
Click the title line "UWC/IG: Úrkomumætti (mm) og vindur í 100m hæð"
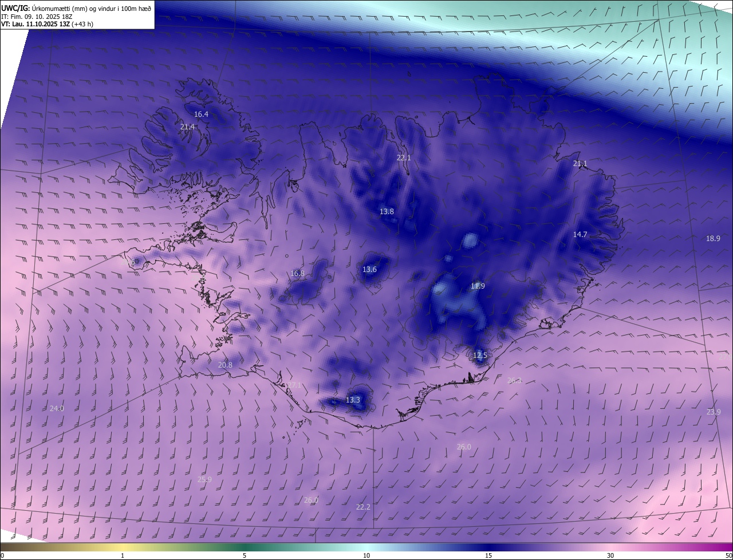tap(76, 8)
